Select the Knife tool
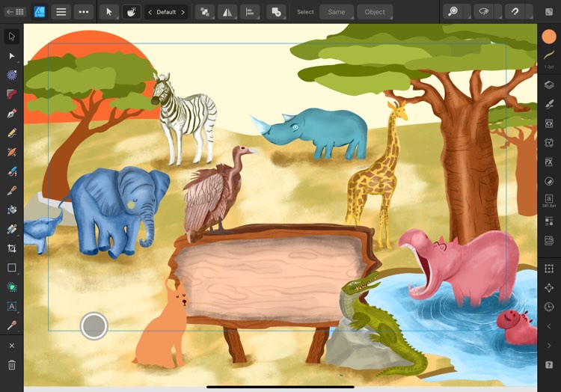Screen dimensions: 561x392 click(x=12, y=191)
